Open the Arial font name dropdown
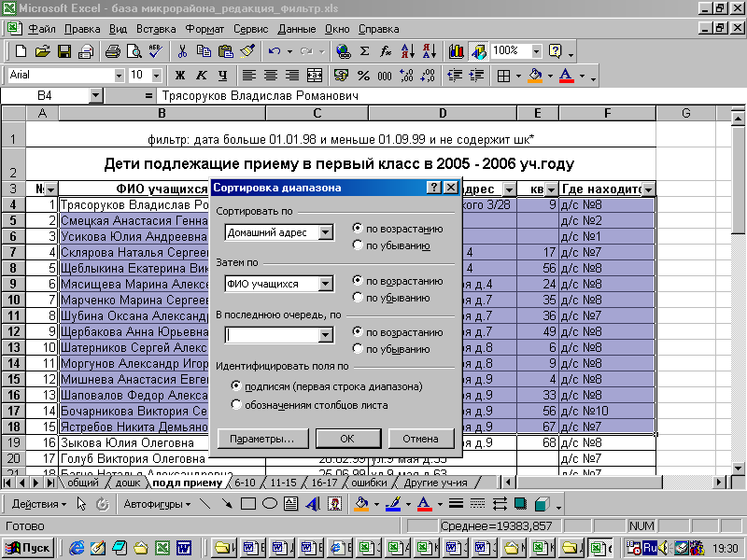The height and width of the screenshot is (560, 747). pos(119,76)
